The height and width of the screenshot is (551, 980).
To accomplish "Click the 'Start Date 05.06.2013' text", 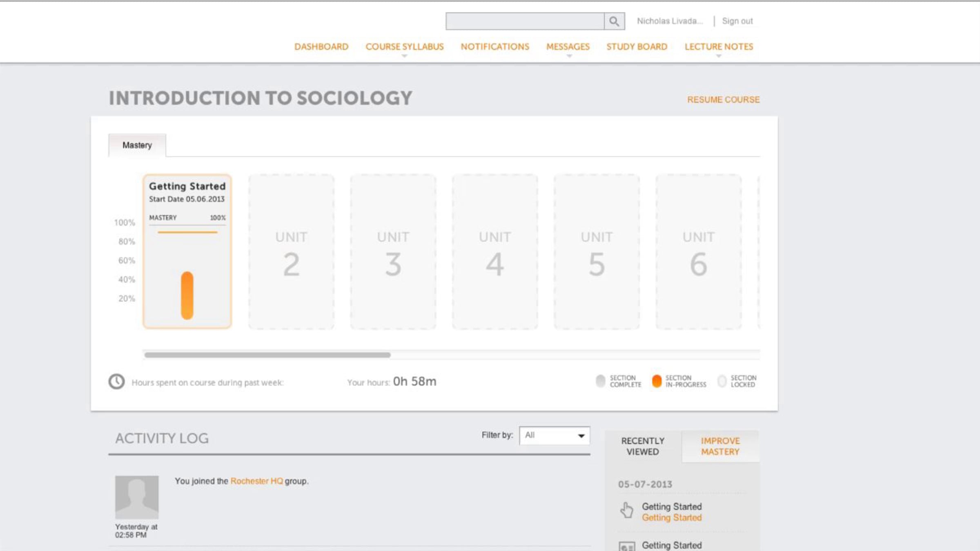I will pyautogui.click(x=187, y=199).
